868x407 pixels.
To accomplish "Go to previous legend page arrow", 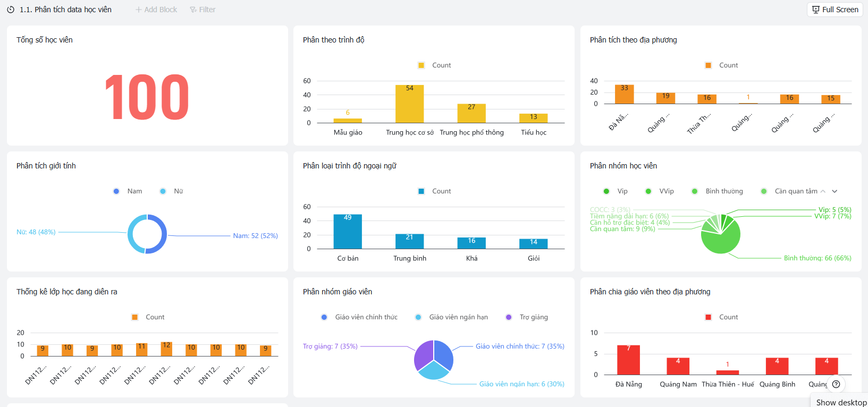I will [x=823, y=191].
